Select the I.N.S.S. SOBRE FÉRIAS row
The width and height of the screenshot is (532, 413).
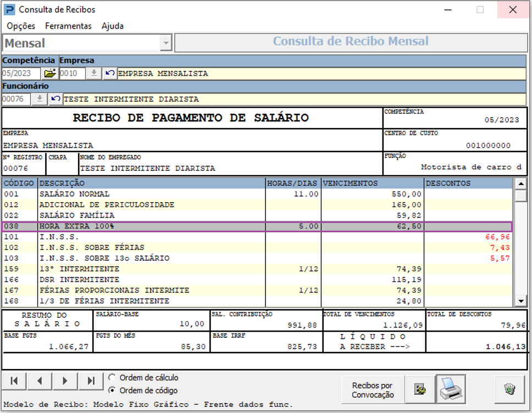tap(257, 248)
